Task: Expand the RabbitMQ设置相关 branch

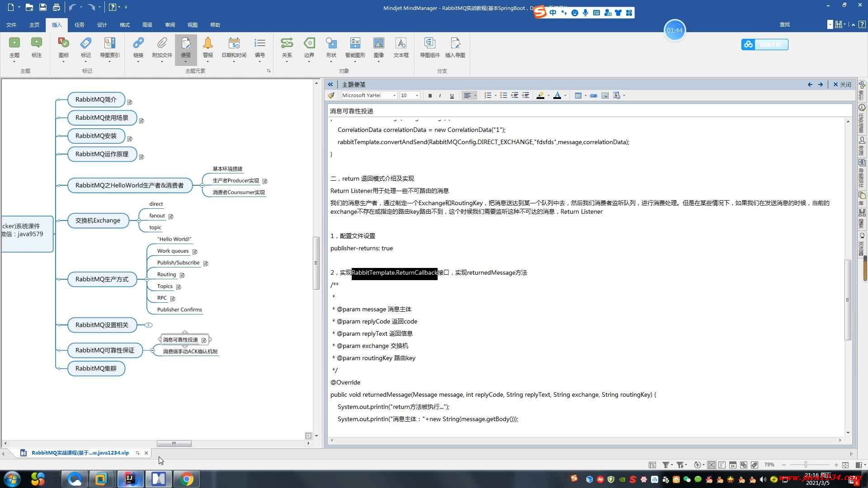Action: coord(148,325)
